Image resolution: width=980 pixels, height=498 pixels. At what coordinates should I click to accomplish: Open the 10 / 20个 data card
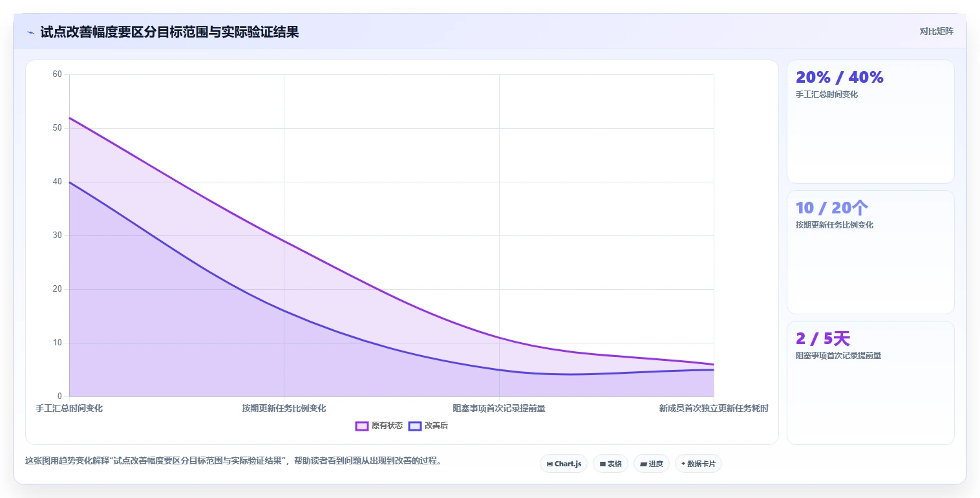[870, 252]
